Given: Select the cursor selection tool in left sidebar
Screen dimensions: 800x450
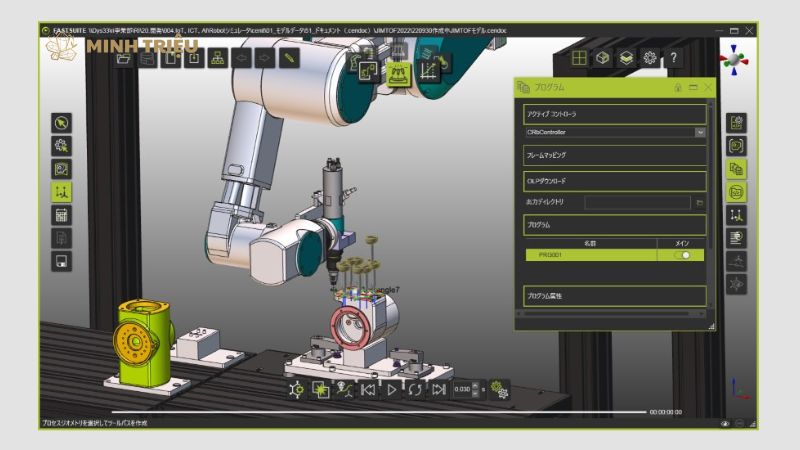Looking at the screenshot, I should (62, 123).
